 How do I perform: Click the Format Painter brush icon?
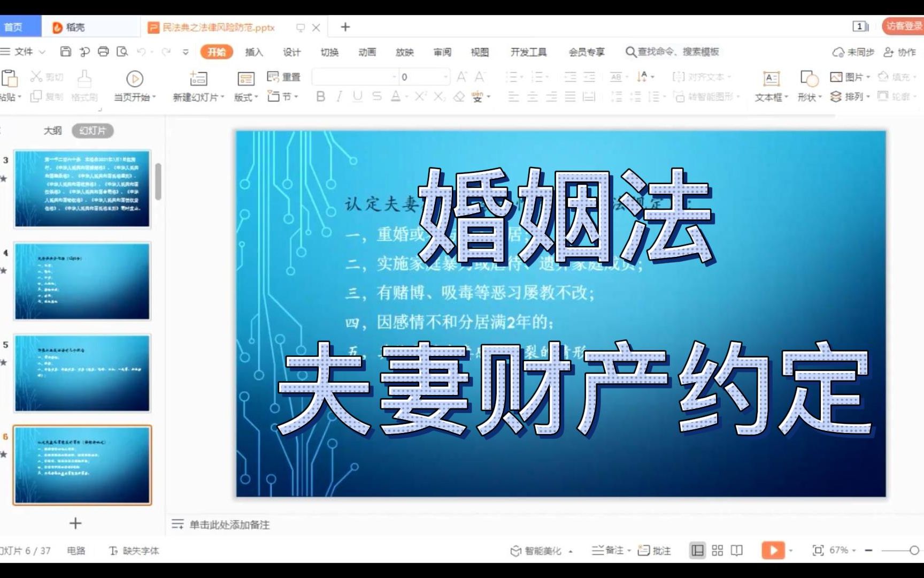point(84,79)
